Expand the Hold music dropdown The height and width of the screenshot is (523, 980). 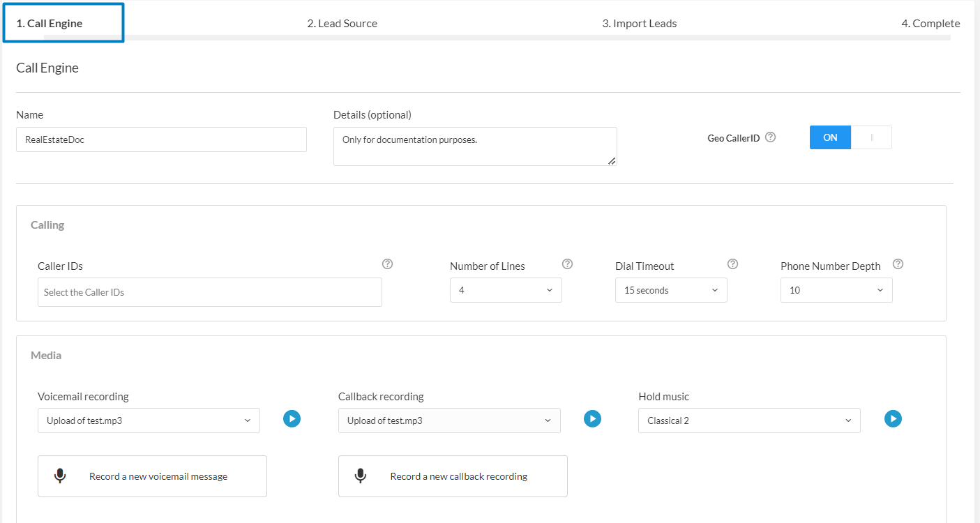click(x=749, y=420)
